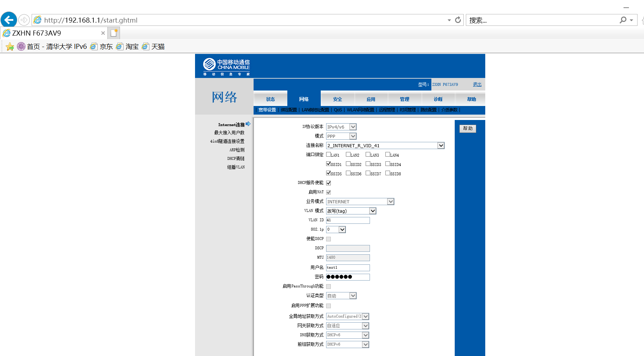Show address bar history dropdown arrow
644x356 pixels.
point(449,20)
